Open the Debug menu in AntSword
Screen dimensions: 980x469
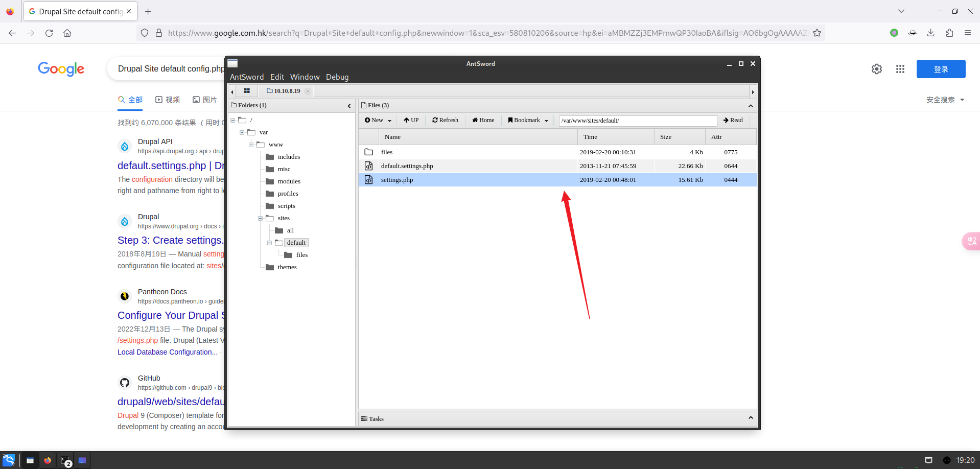point(337,77)
